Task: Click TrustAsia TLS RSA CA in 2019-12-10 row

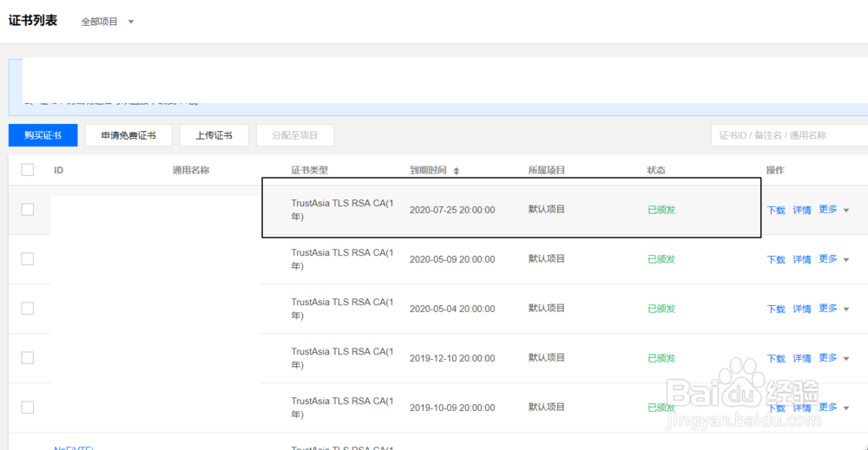Action: (342, 358)
